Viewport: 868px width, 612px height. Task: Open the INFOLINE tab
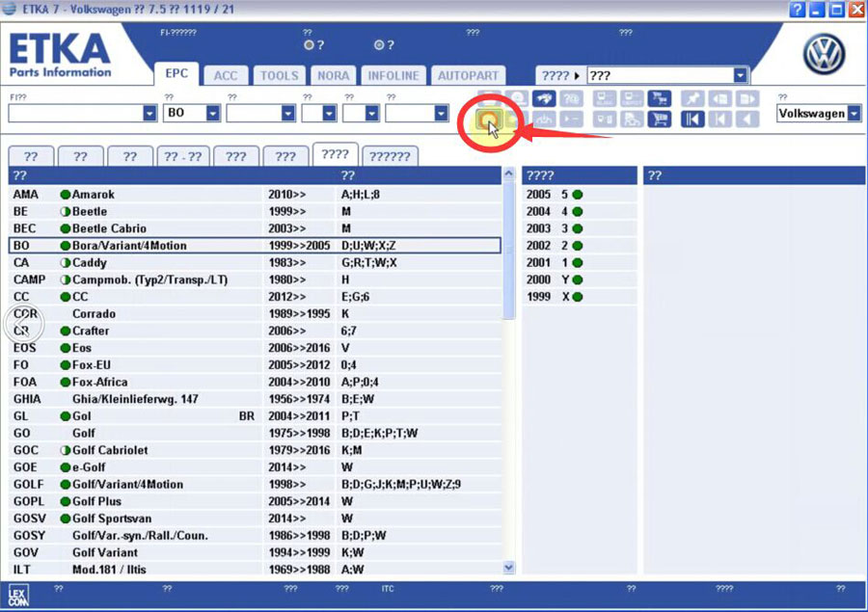coord(393,76)
